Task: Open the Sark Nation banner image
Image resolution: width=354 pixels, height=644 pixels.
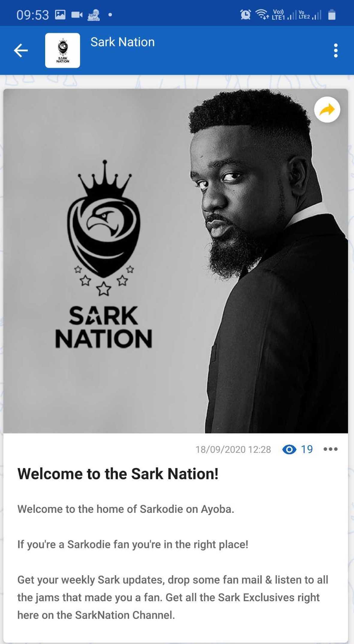Action: pos(176,261)
